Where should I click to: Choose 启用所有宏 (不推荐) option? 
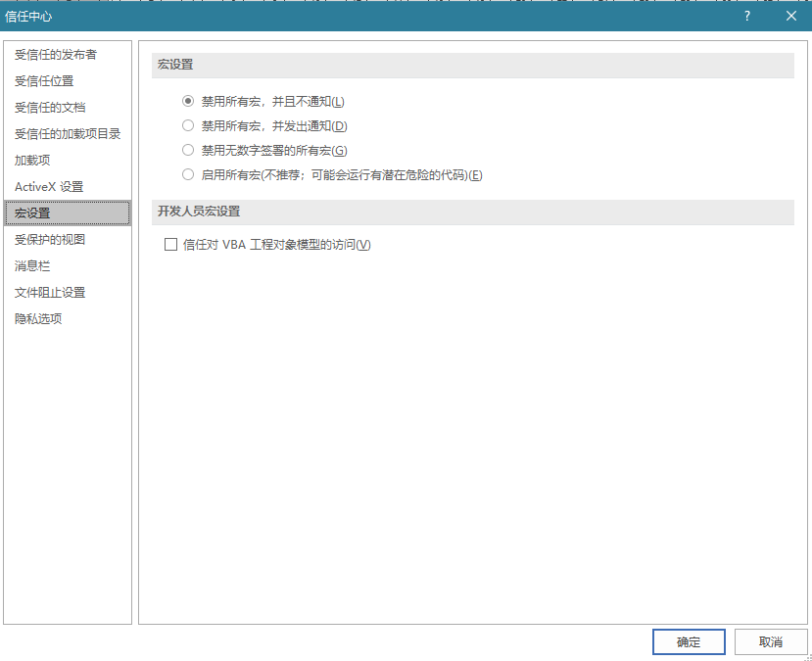(x=188, y=175)
